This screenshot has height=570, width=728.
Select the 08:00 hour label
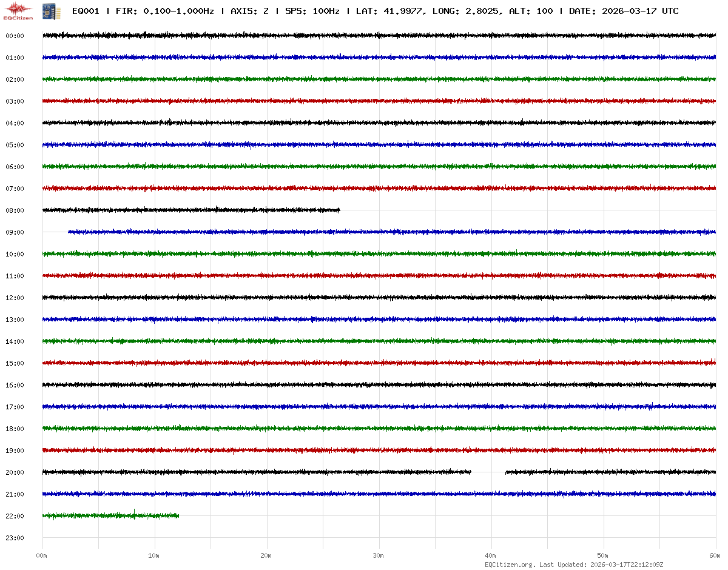click(15, 210)
